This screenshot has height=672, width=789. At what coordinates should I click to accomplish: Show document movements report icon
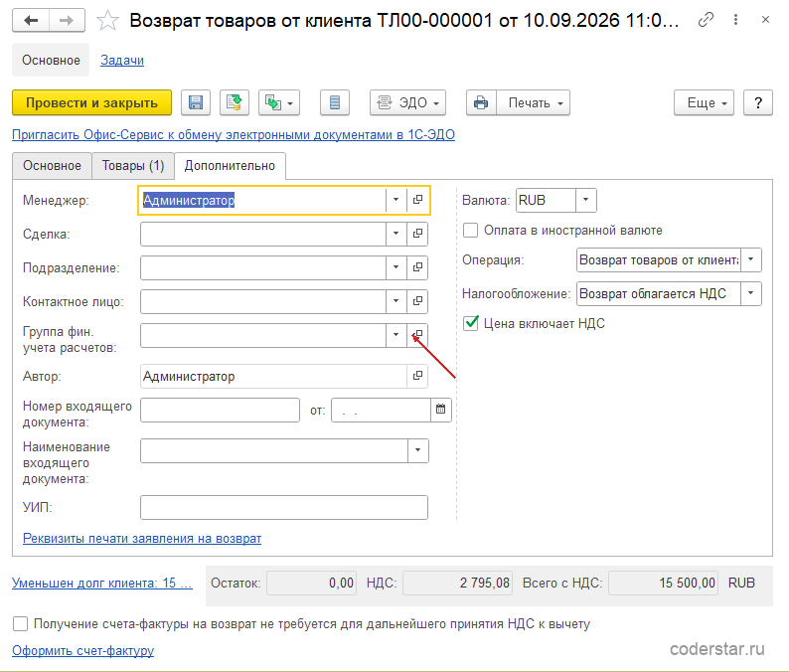point(335,102)
